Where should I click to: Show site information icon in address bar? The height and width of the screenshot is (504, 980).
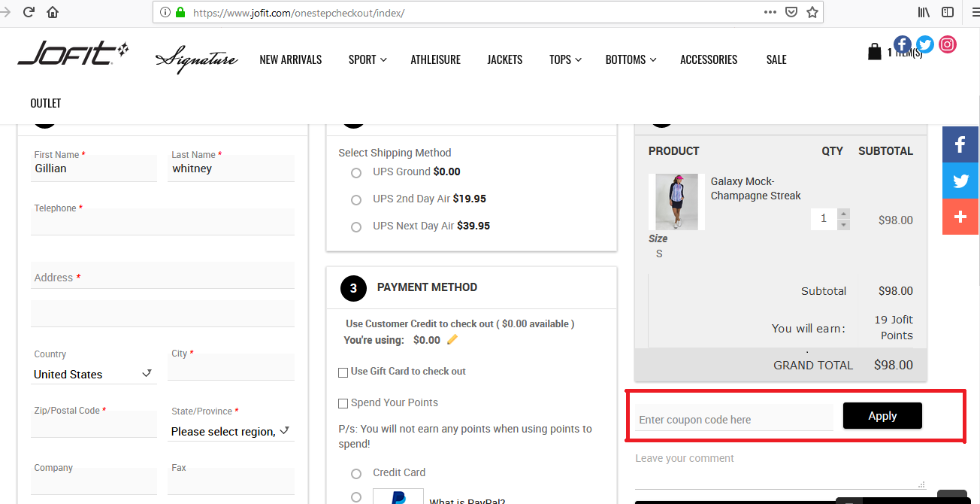(165, 13)
